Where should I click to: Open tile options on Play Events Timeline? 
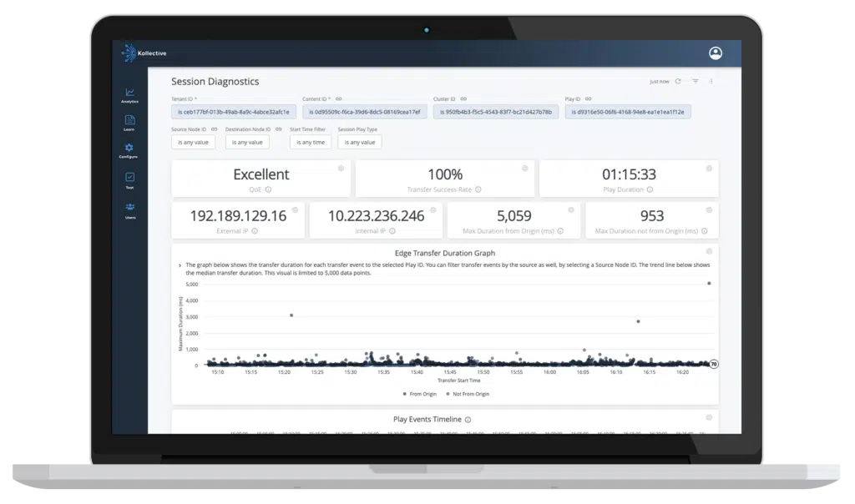tap(709, 417)
